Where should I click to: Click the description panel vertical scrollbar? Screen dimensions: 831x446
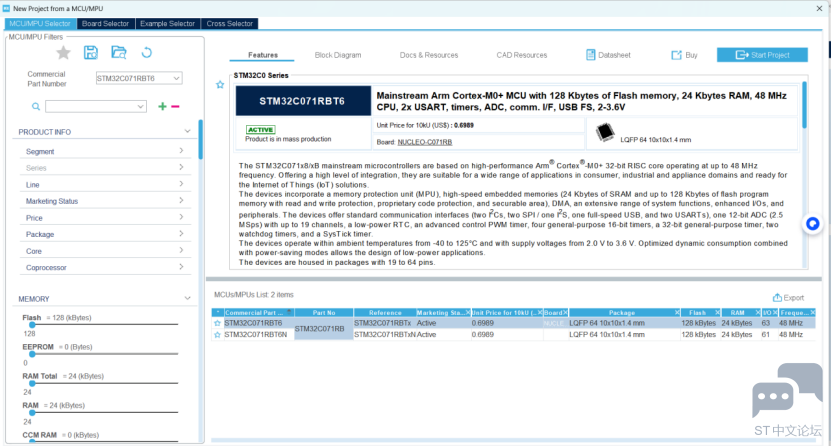coord(805,104)
